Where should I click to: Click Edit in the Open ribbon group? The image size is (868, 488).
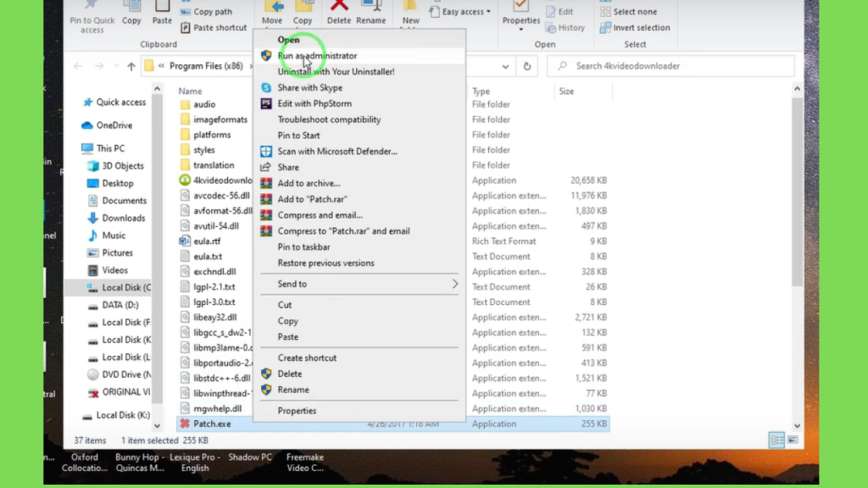tap(559, 12)
